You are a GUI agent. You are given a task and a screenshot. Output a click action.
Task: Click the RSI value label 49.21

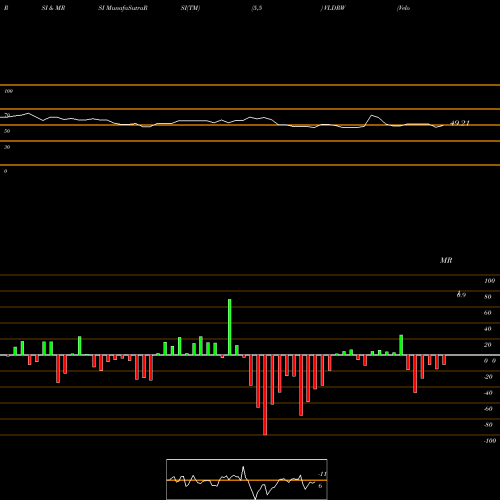[460, 123]
